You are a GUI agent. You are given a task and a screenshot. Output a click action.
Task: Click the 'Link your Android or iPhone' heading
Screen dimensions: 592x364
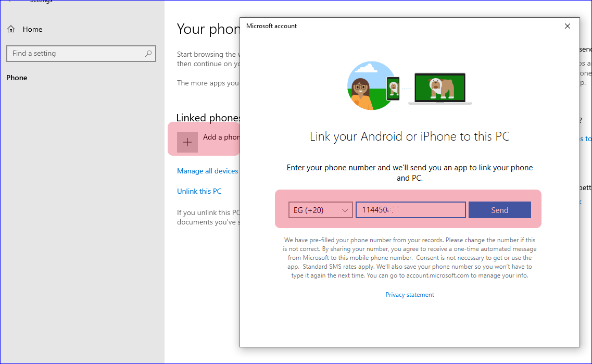point(409,136)
